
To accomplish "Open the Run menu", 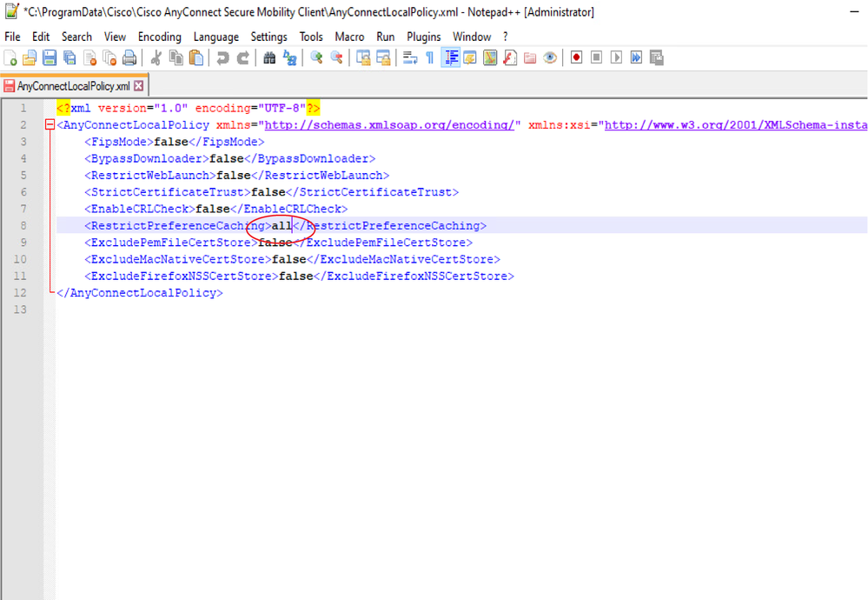I will pos(385,37).
